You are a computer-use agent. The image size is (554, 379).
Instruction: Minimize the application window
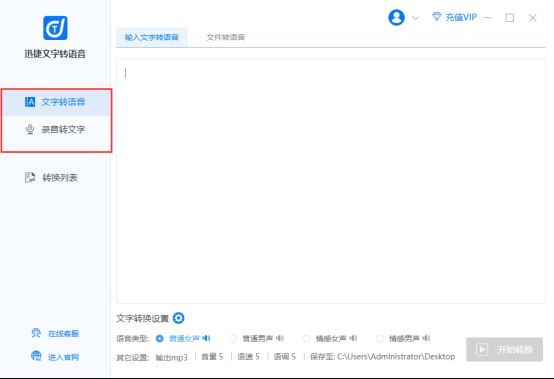click(488, 17)
